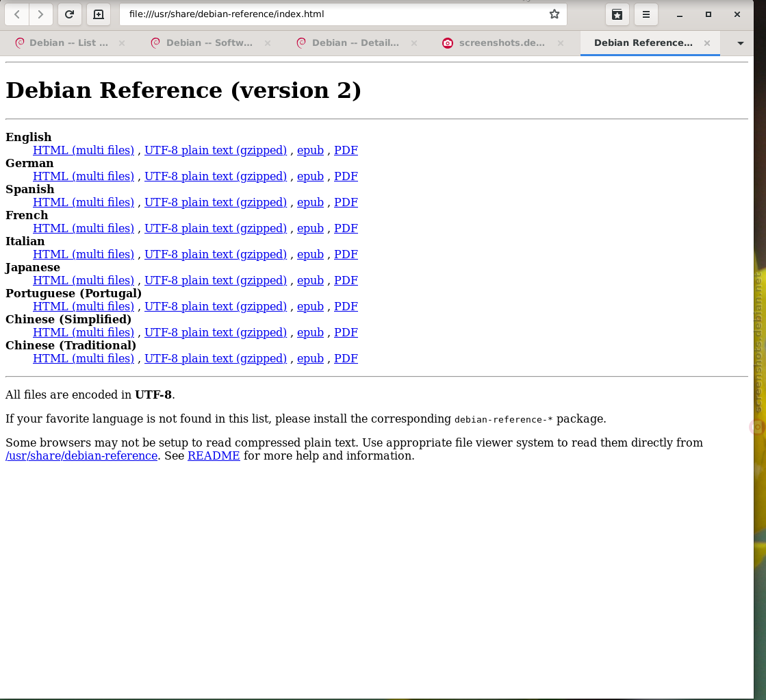Go forward with the forward arrow button
The image size is (766, 700).
[x=41, y=14]
